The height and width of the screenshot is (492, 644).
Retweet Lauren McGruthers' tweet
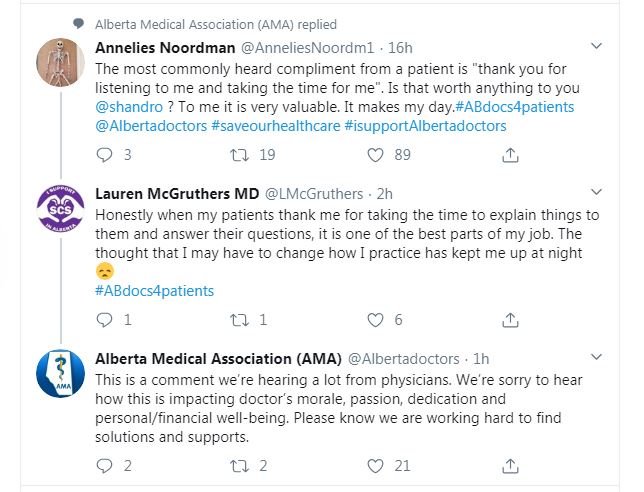pos(239,320)
